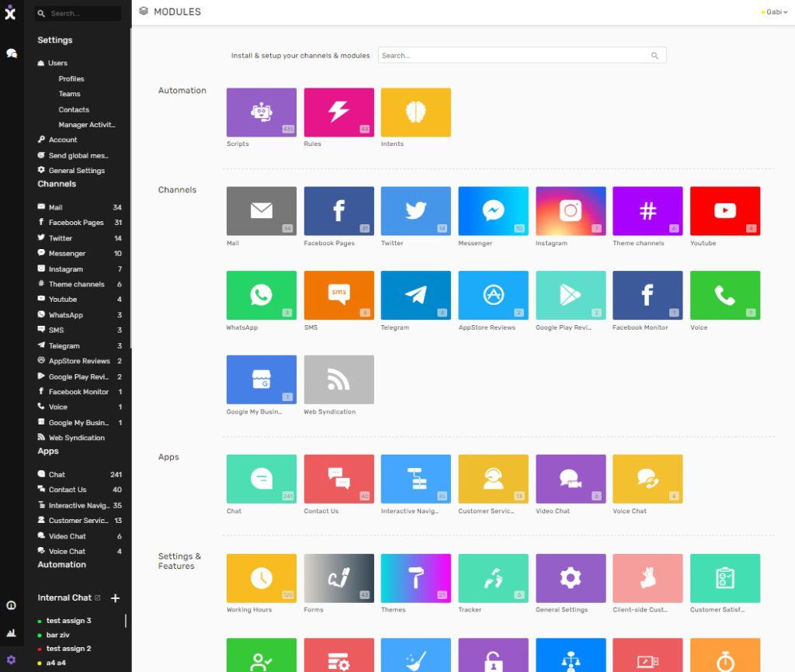The image size is (795, 672).
Task: Open the Twitter channel tile
Action: point(416,211)
